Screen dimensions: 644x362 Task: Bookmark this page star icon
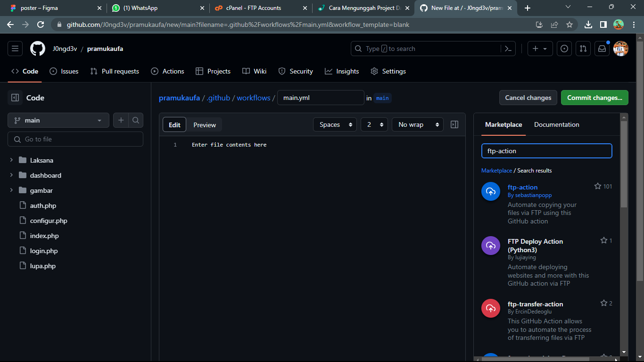click(x=570, y=25)
